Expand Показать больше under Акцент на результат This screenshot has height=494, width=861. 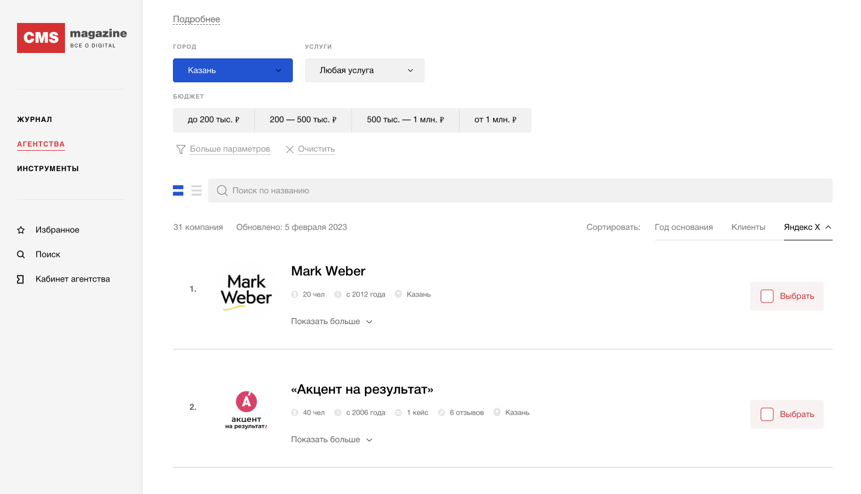(x=332, y=440)
